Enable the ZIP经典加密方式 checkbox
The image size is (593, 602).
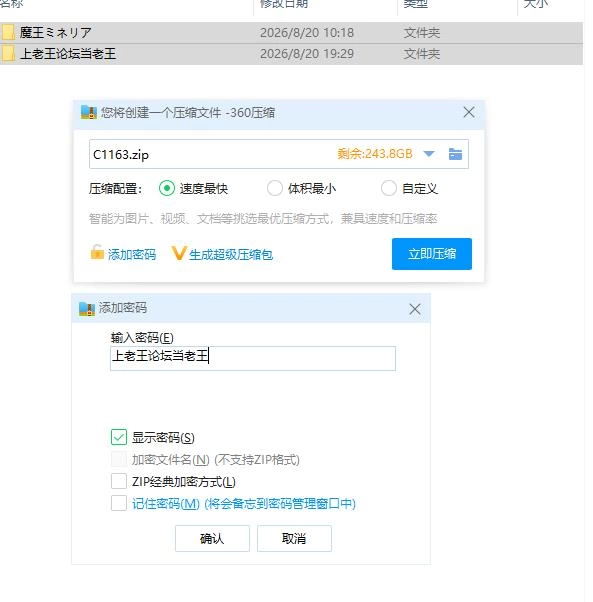click(x=119, y=481)
